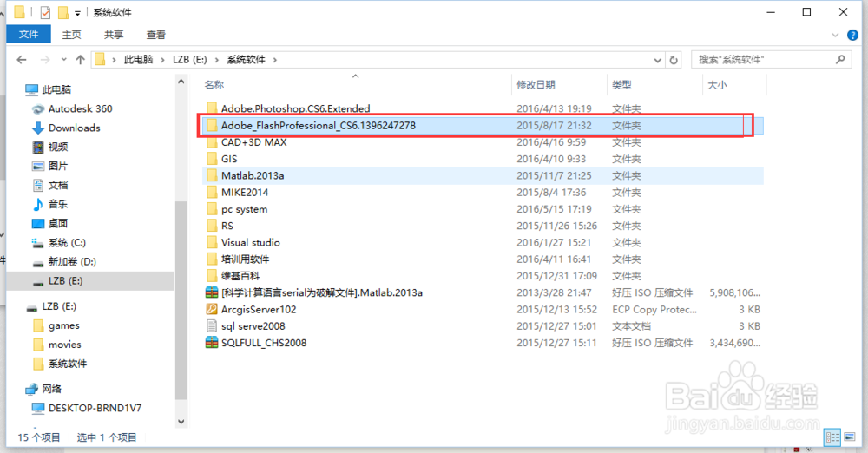Image resolution: width=868 pixels, height=453 pixels.
Task: Sort files by 大小 column
Action: coord(718,85)
